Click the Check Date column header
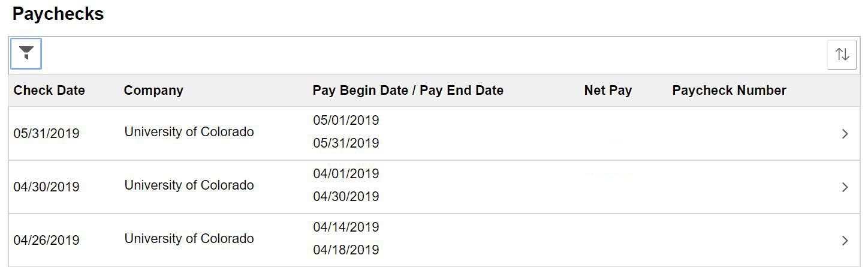Screen dimensions: 868x267 pyautogui.click(x=49, y=91)
